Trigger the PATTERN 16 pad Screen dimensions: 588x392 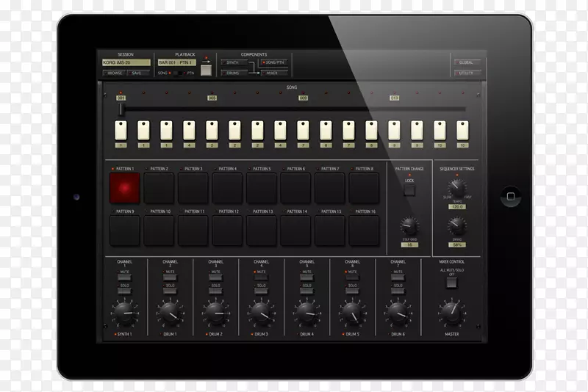click(364, 231)
